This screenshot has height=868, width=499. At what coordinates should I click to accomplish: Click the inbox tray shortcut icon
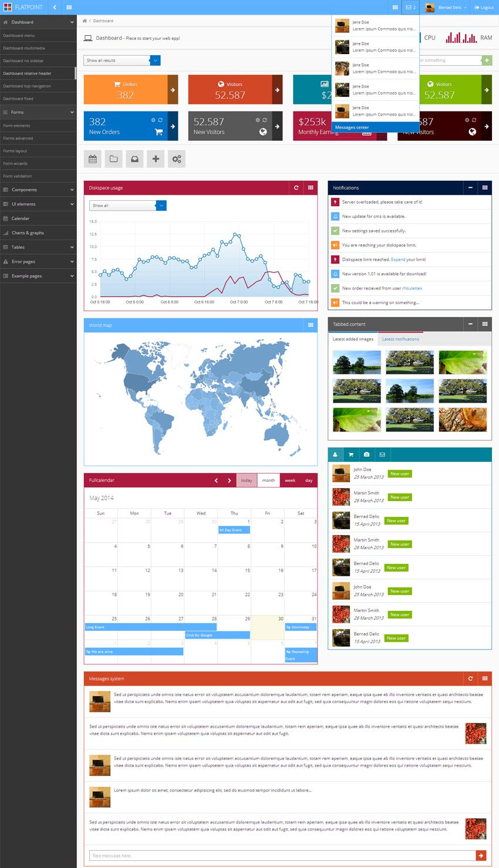tap(134, 159)
